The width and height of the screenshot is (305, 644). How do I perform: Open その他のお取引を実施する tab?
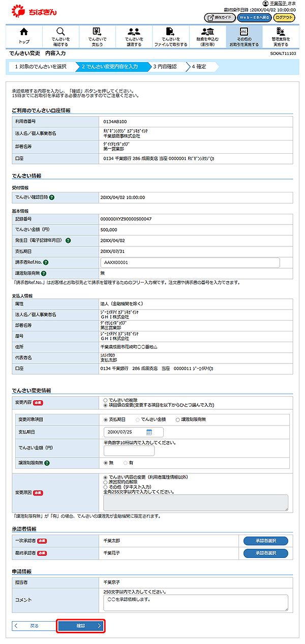point(244,36)
